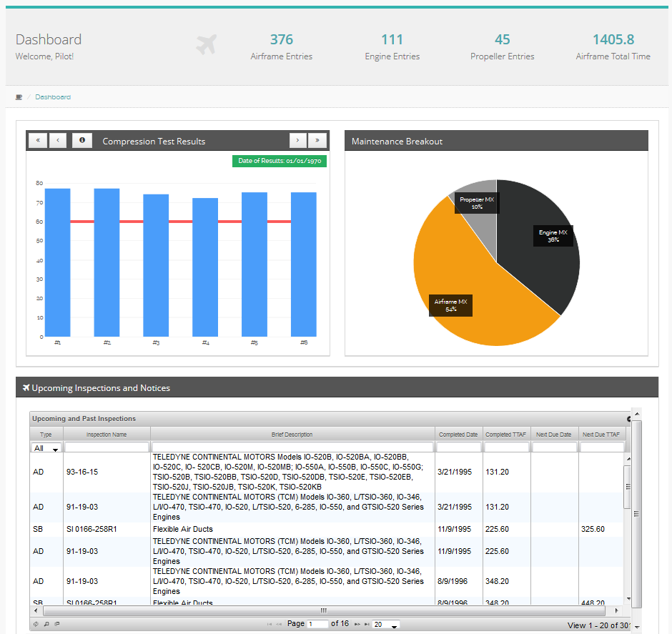This screenshot has width=672, height=634.
Task: Sort by the Inspection Name column header
Action: point(107,435)
